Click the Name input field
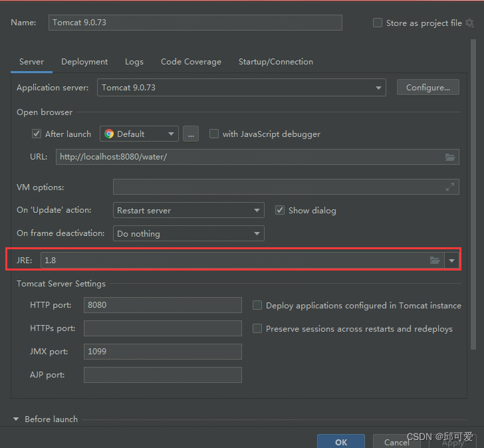 (195, 23)
